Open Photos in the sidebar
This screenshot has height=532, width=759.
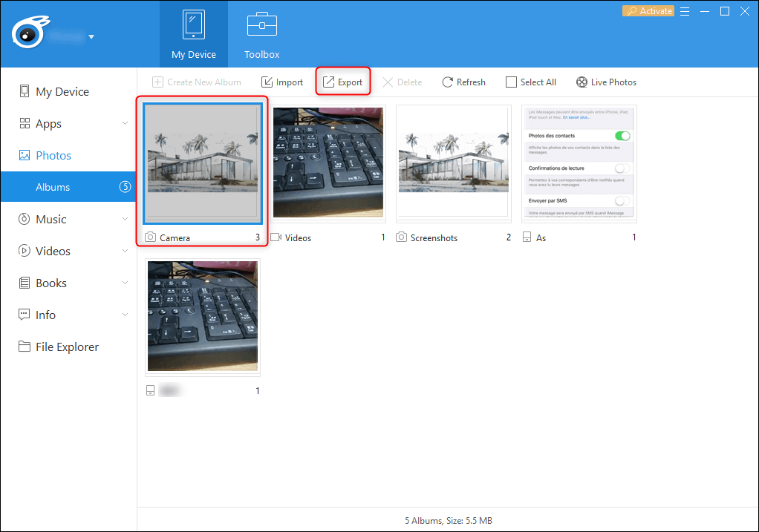(68, 155)
